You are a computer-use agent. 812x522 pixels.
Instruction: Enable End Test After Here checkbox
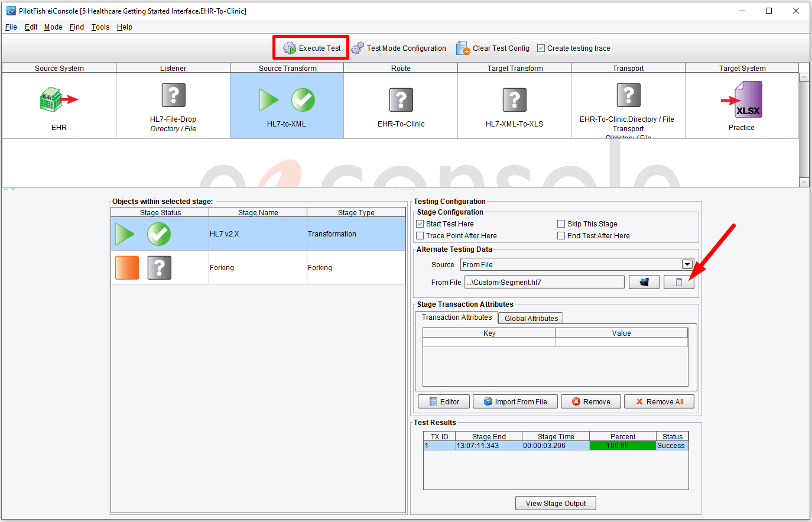click(x=561, y=236)
